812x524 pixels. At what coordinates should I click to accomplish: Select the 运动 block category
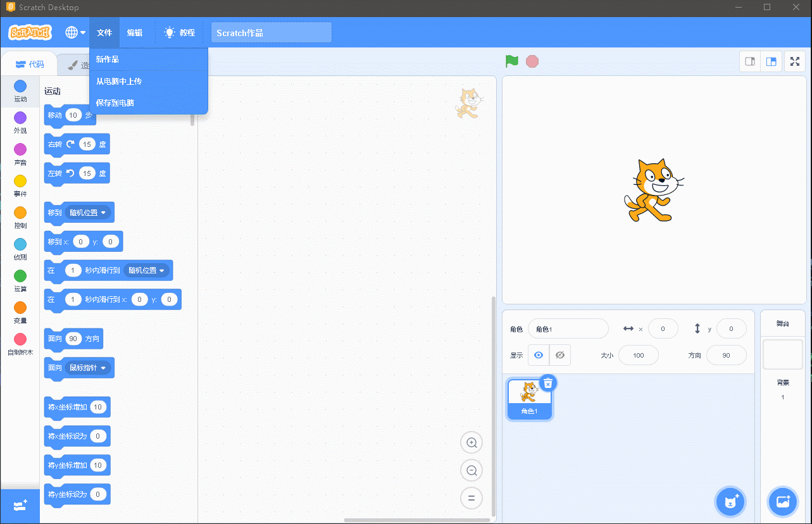20,91
